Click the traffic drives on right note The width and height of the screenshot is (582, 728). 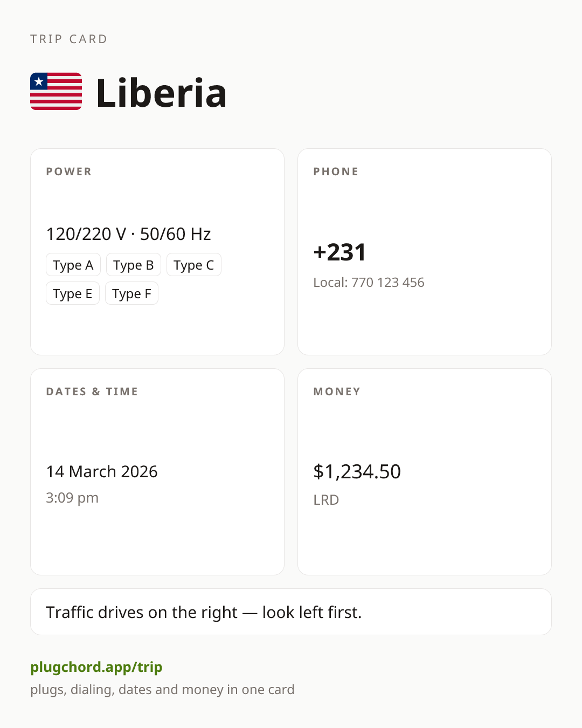(204, 613)
